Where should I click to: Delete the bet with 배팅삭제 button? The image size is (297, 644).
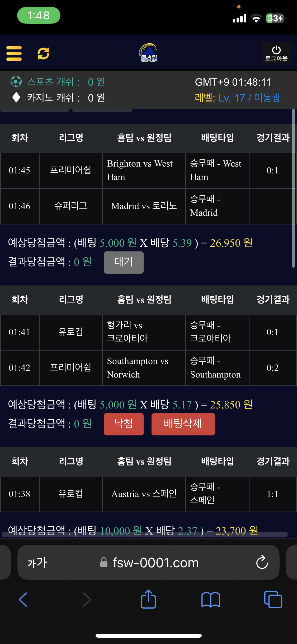coord(183,424)
